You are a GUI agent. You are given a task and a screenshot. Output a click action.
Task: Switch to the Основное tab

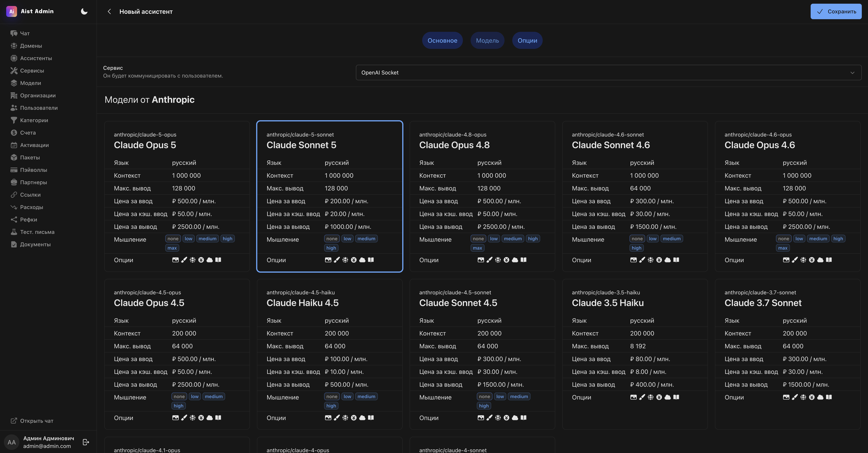pyautogui.click(x=442, y=41)
